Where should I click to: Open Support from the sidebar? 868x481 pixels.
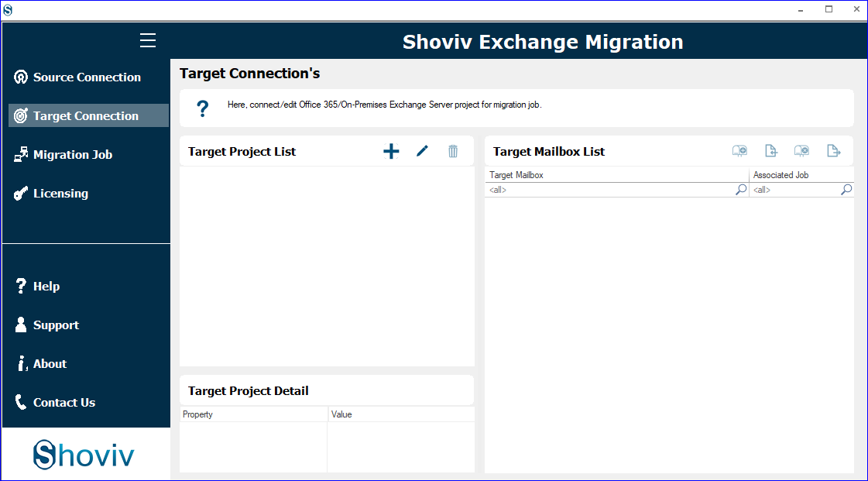pyautogui.click(x=86, y=325)
